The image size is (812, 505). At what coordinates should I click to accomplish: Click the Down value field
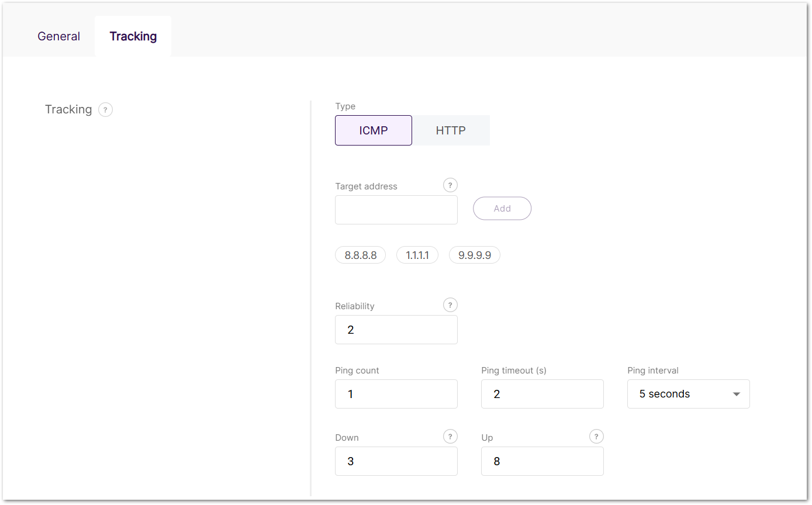[x=396, y=461]
